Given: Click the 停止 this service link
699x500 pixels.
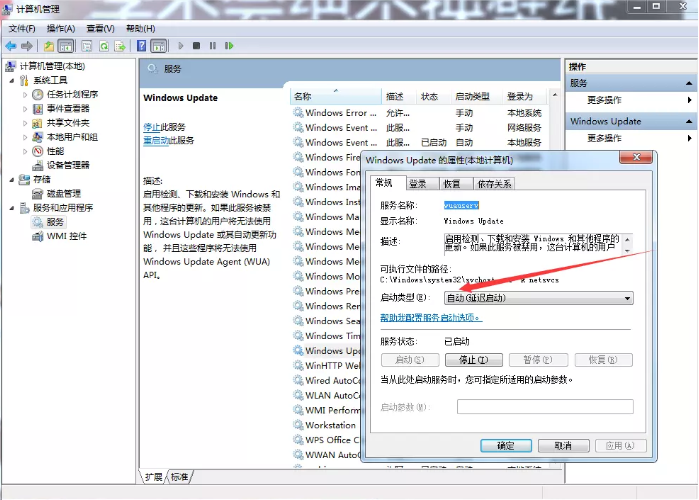Looking at the screenshot, I should (x=152, y=127).
